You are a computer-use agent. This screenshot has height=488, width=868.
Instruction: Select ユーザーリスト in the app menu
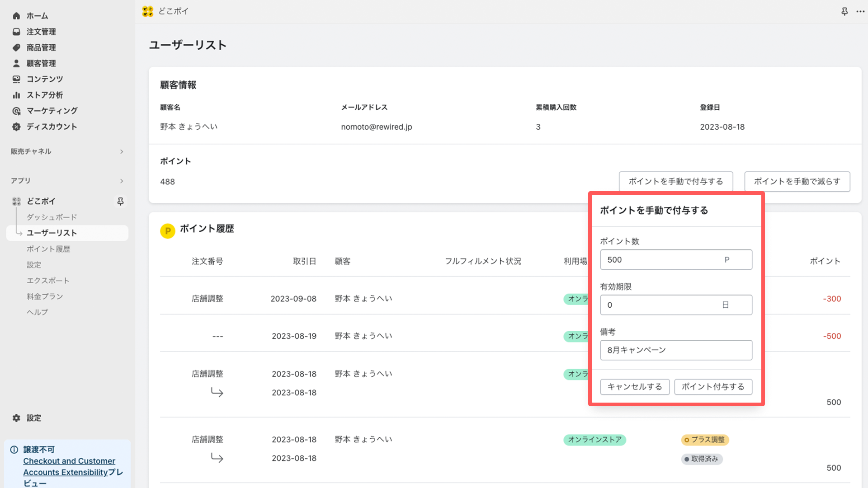click(x=67, y=233)
